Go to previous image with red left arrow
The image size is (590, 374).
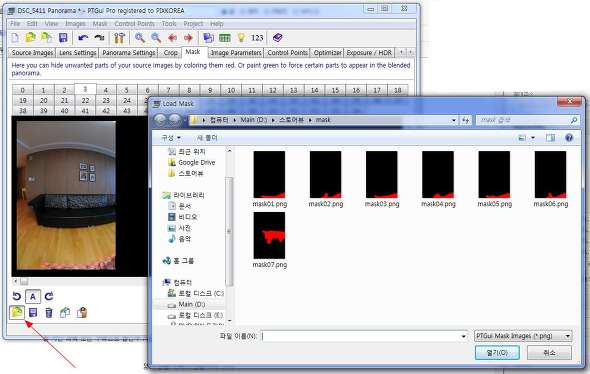(x=173, y=38)
